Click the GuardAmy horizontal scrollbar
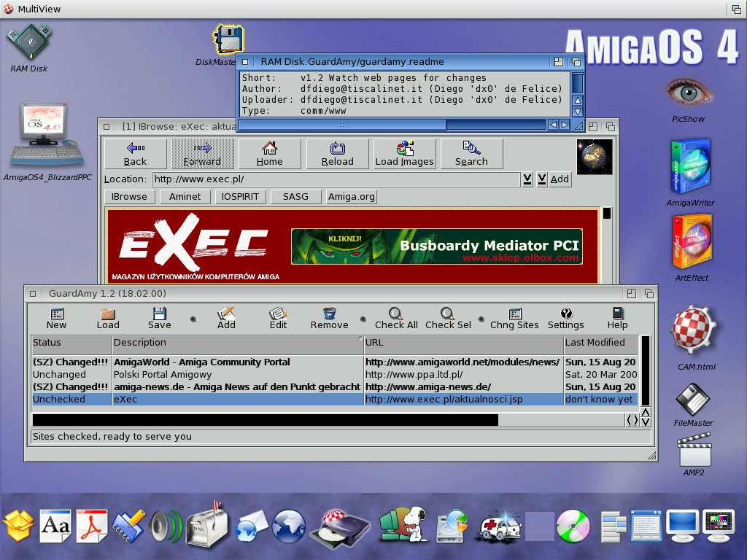This screenshot has height=560, width=747. tap(265, 420)
